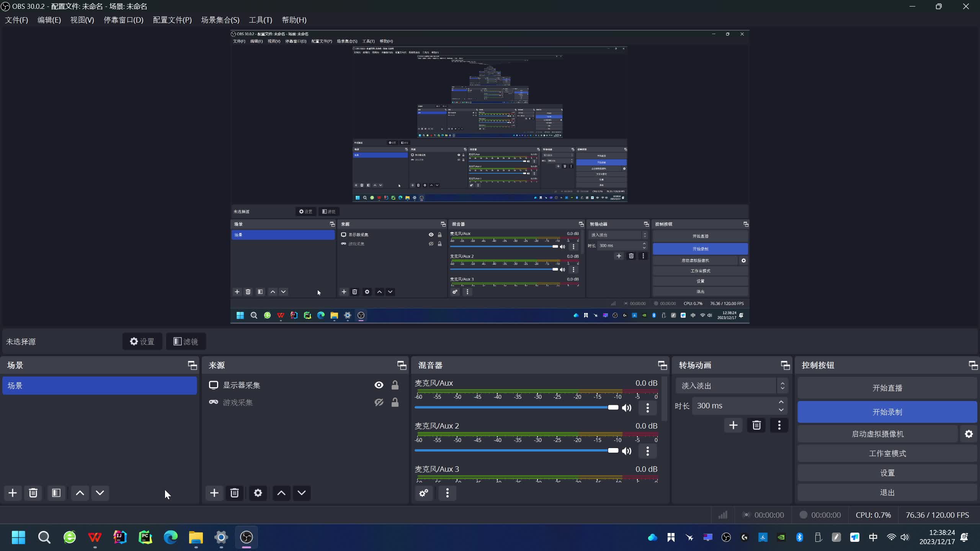
Task: Open advanced audio properties gears icon
Action: click(424, 493)
